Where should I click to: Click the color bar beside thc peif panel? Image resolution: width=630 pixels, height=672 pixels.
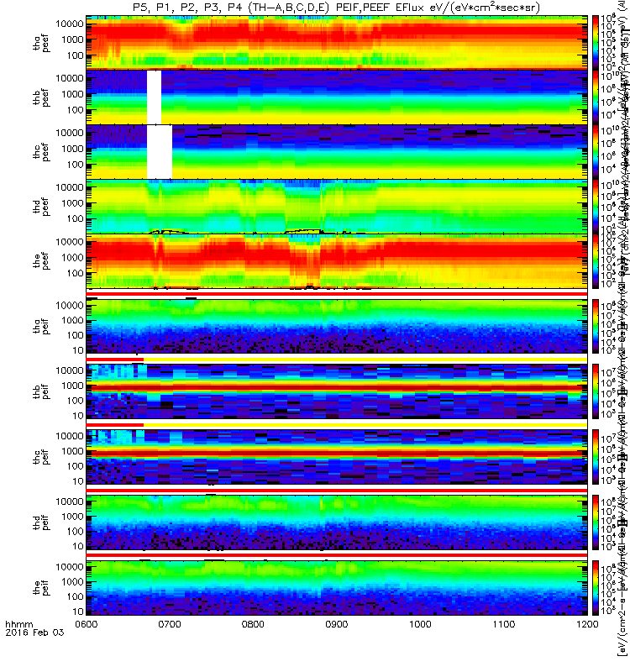(596, 457)
